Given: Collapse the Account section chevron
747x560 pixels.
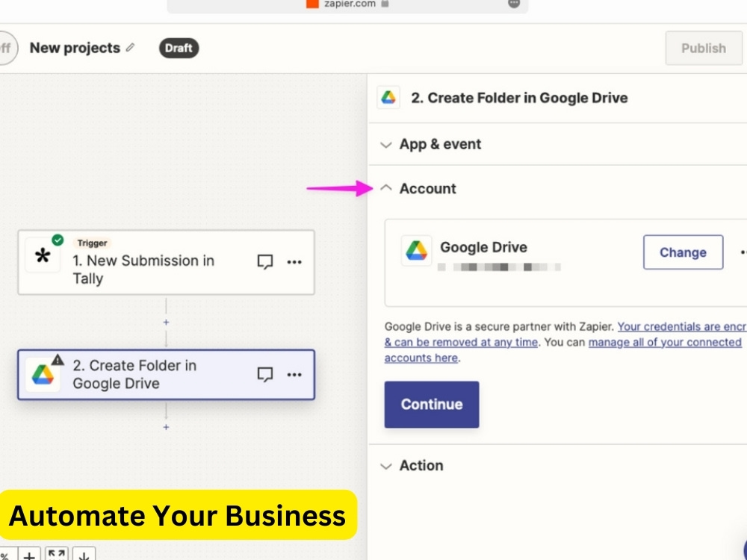Looking at the screenshot, I should point(386,189).
